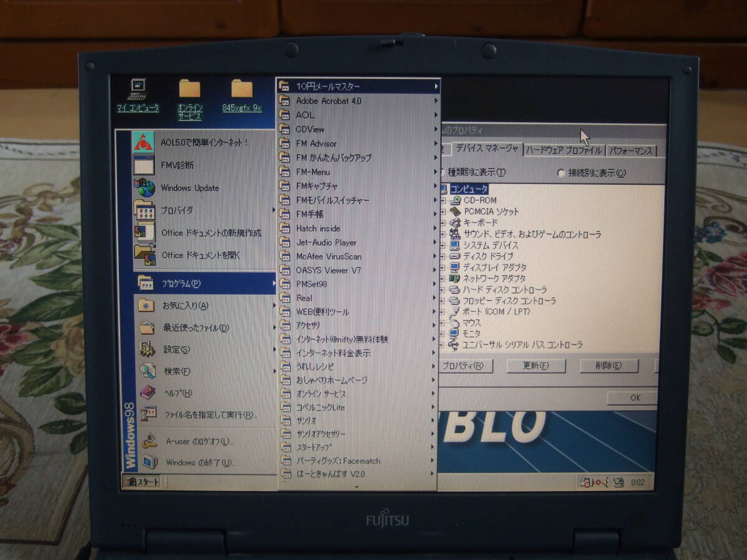Open OASYS Viewer V7 program group
Viewport: 747px width, 560px height.
(x=358, y=271)
